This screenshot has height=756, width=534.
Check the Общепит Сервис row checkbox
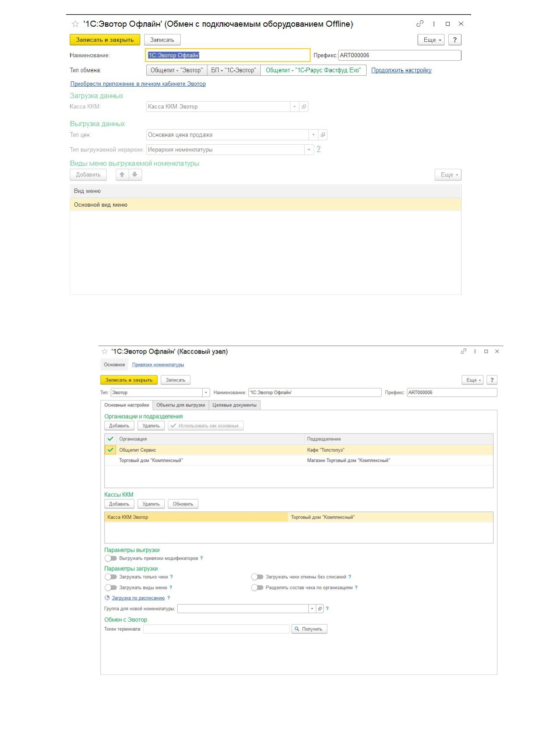(x=111, y=450)
